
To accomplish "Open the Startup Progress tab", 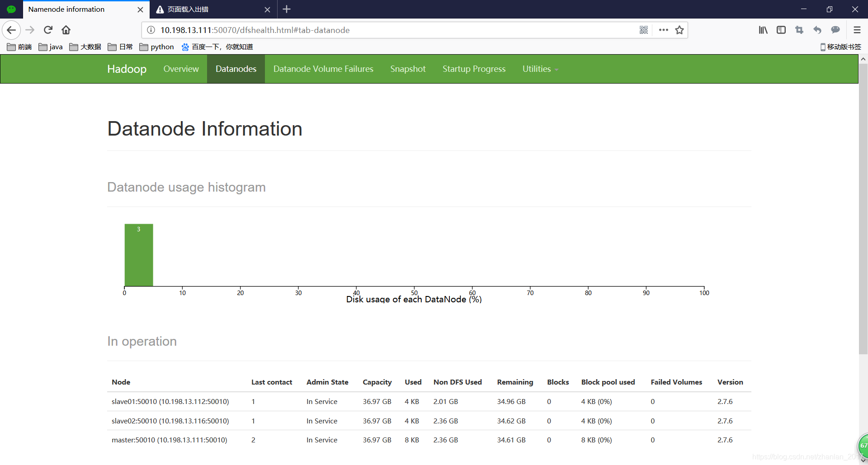I will 474,69.
